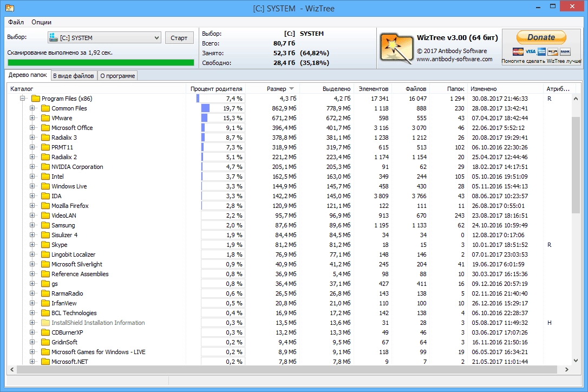The height and width of the screenshot is (392, 588).
Task: Click the GridinSoft folder icon
Action: (45, 343)
